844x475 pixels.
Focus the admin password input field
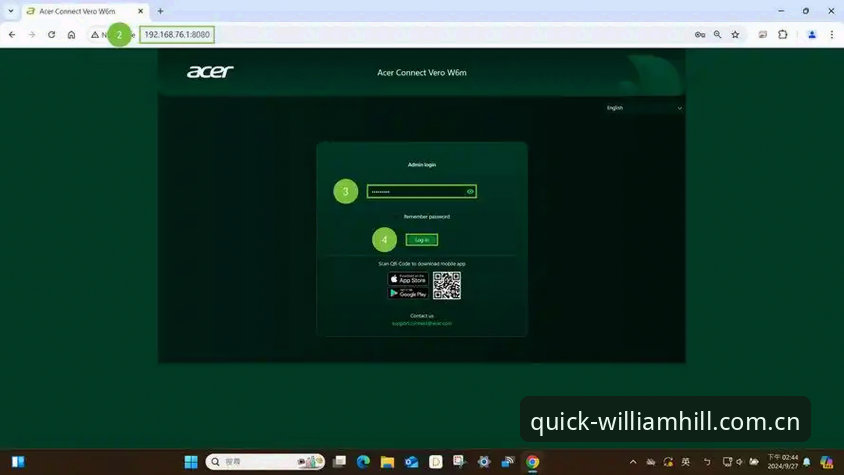[x=421, y=192]
